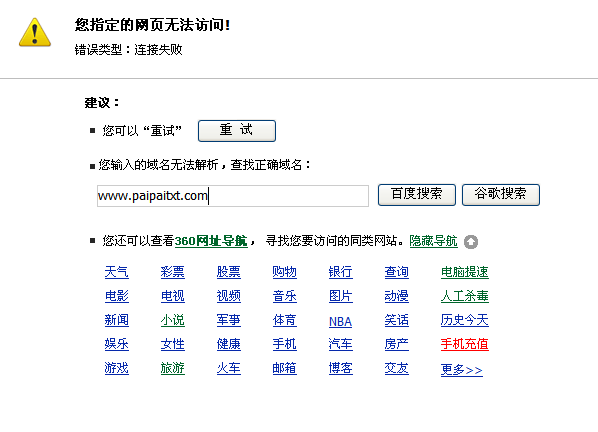Open the 彩票 lottery link
The width and height of the screenshot is (598, 432).
pyautogui.click(x=173, y=272)
